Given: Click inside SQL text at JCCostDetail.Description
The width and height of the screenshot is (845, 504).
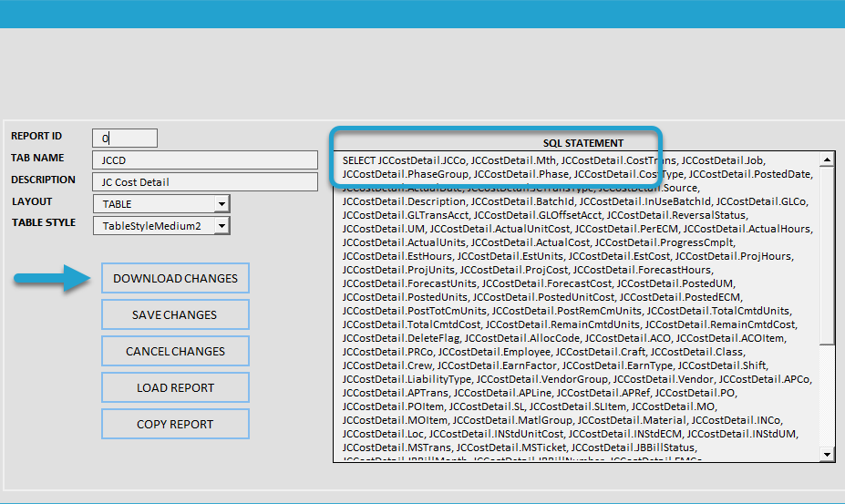Looking at the screenshot, I should pyautogui.click(x=404, y=201).
